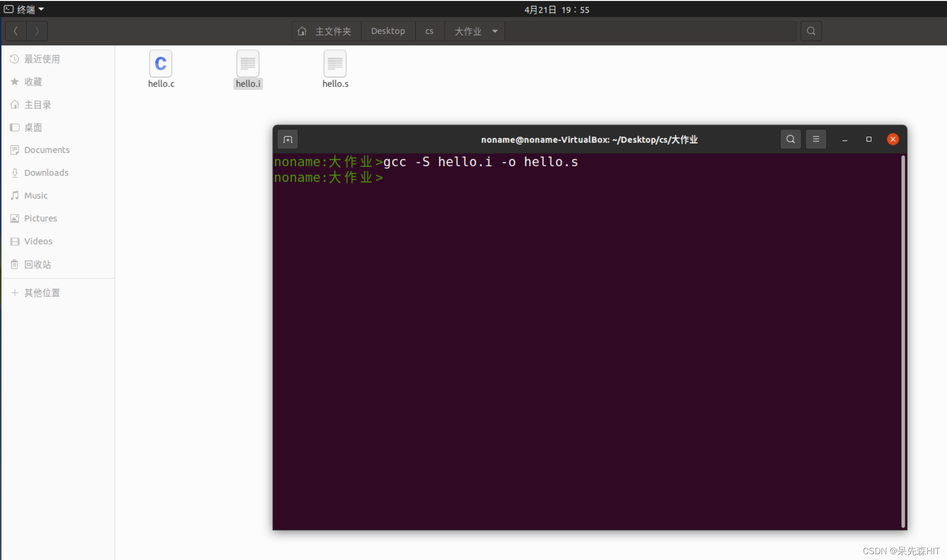Open Downloads in sidebar
The width and height of the screenshot is (947, 560).
(x=58, y=173)
